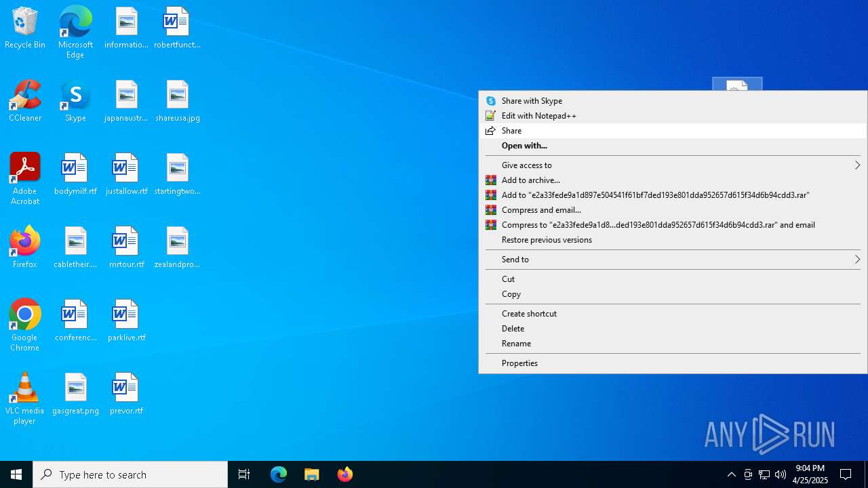Open network status in the system tray
The height and width of the screenshot is (488, 868).
coord(764,474)
